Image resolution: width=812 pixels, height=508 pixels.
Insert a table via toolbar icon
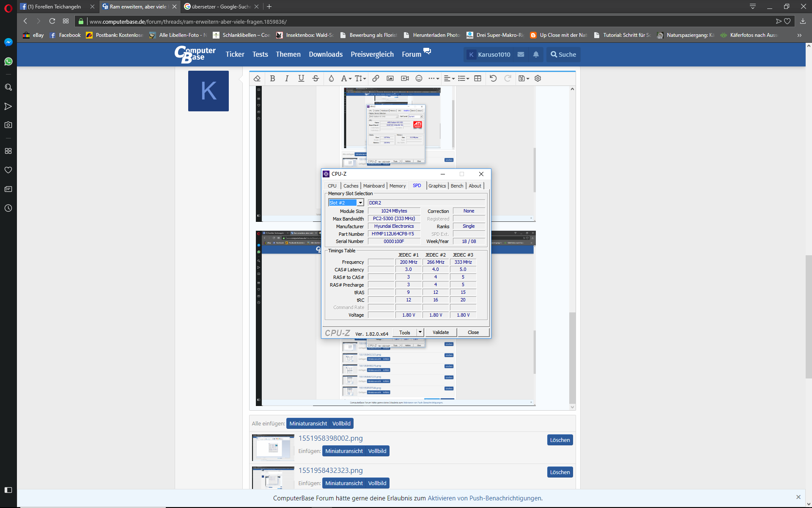477,78
